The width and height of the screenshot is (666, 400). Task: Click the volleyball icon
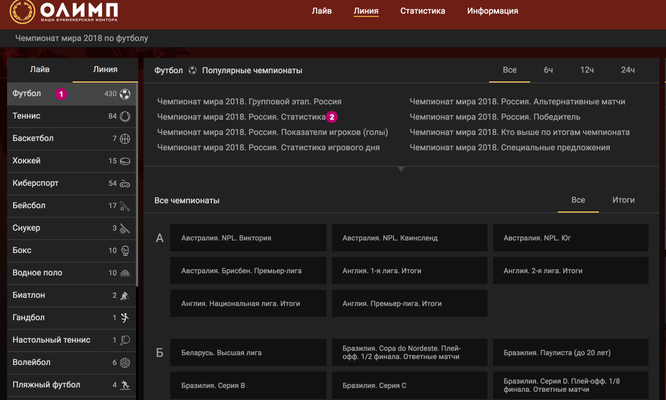point(125,362)
